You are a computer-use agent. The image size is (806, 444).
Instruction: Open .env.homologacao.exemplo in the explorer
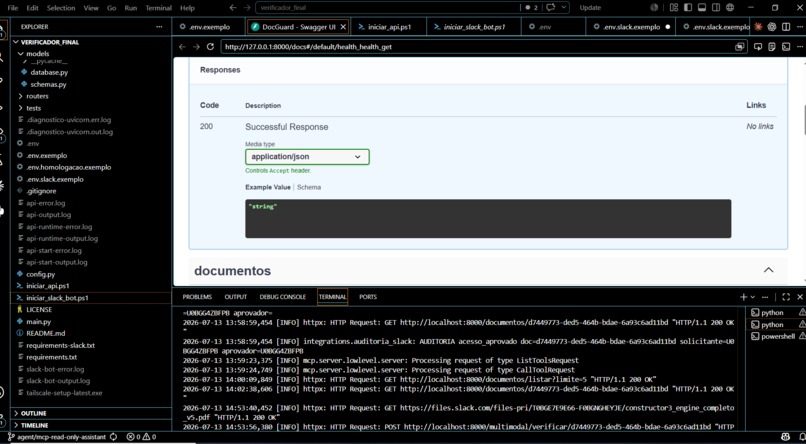point(68,168)
